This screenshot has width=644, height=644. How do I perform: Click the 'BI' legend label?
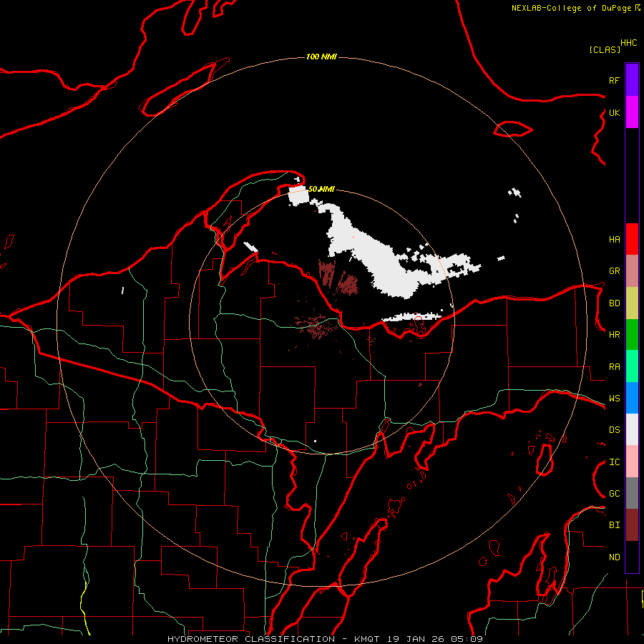click(x=614, y=525)
